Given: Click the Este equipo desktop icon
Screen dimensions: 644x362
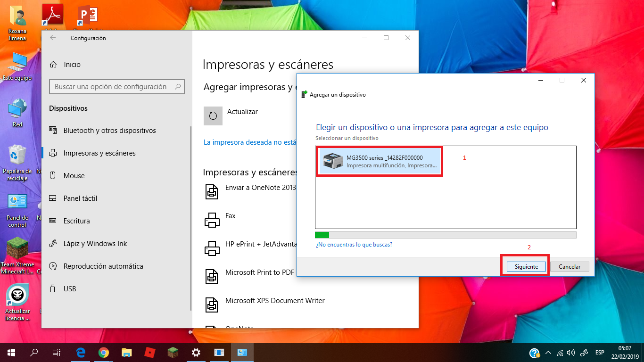Looking at the screenshot, I should [17, 66].
